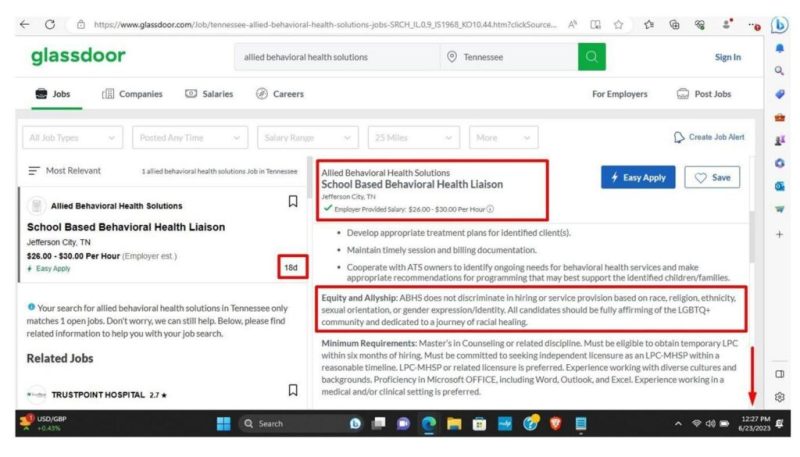
Task: Open taskbar clock and date
Action: coord(754,423)
